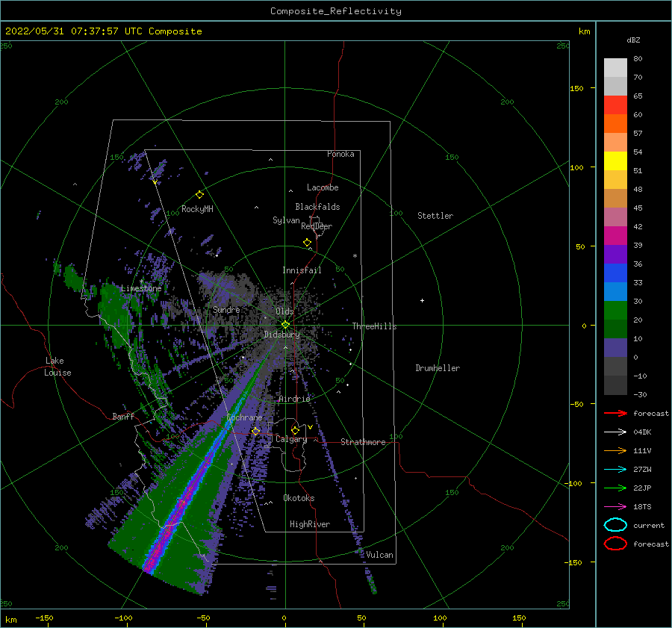Select the 30 dBZ blue color swatch
The width and height of the screenshot is (672, 628).
coord(615,291)
